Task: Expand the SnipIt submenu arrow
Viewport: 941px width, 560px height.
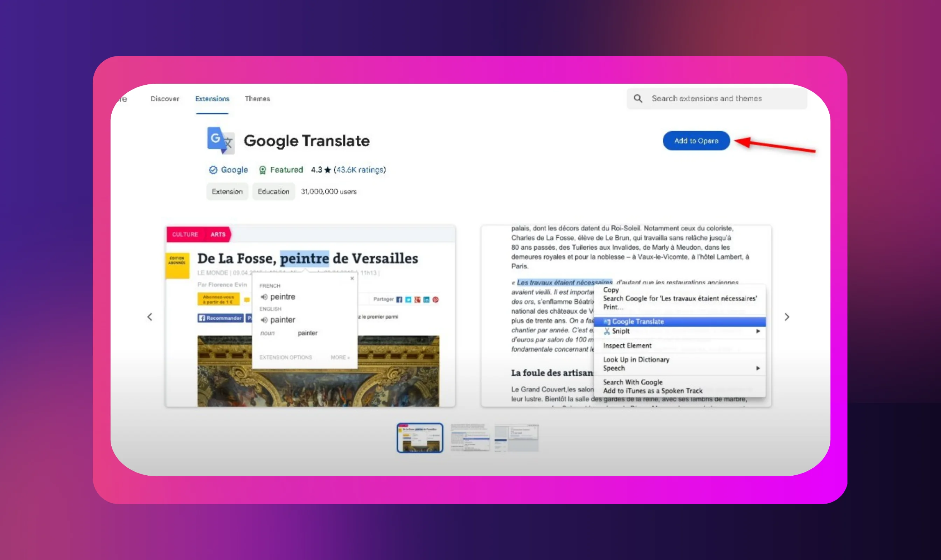Action: pyautogui.click(x=758, y=331)
